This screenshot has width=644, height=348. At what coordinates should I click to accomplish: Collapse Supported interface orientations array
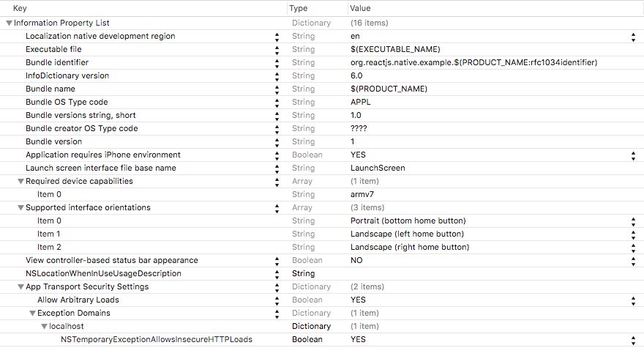point(20,208)
